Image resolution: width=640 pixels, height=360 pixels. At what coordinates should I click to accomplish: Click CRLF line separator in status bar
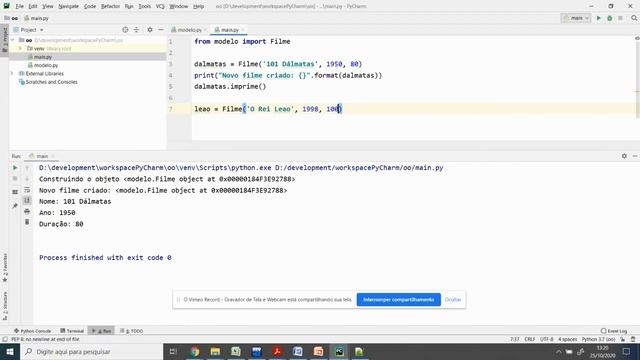[x=530, y=339]
